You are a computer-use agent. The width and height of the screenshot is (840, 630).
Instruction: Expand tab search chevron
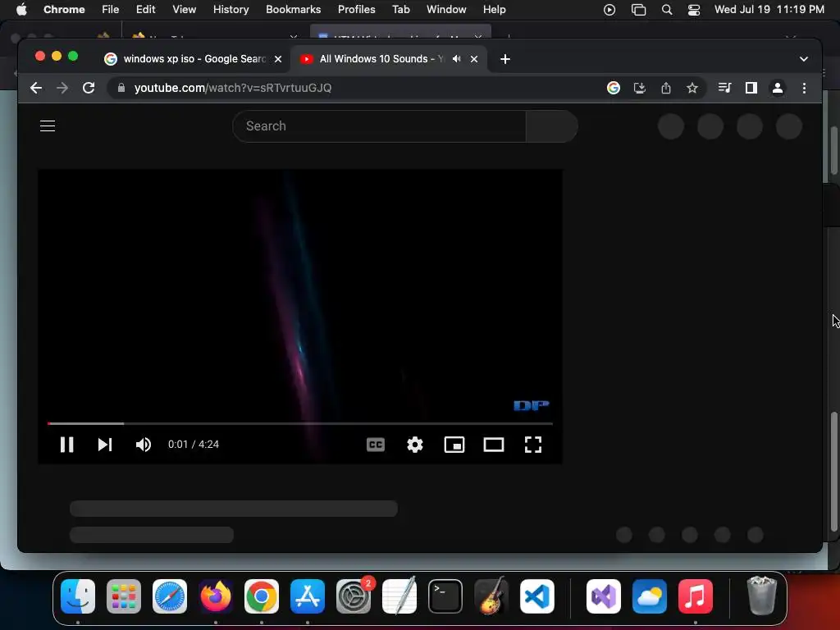(804, 59)
